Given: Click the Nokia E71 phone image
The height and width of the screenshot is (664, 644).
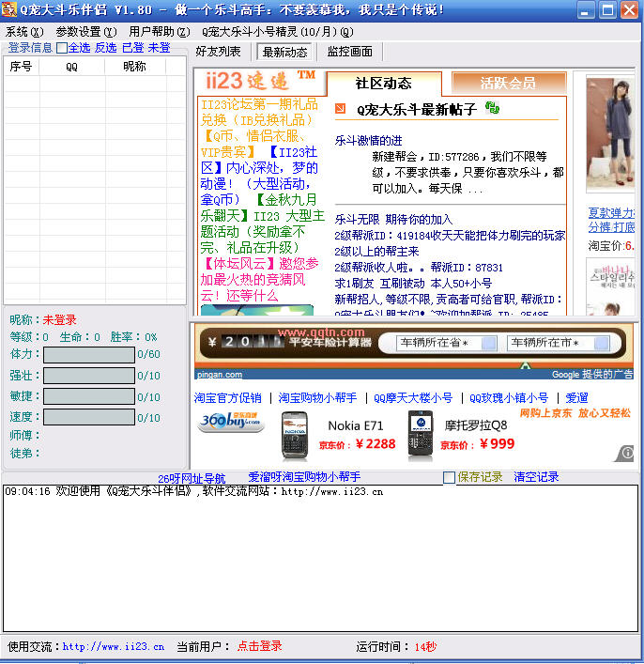Looking at the screenshot, I should pyautogui.click(x=295, y=436).
